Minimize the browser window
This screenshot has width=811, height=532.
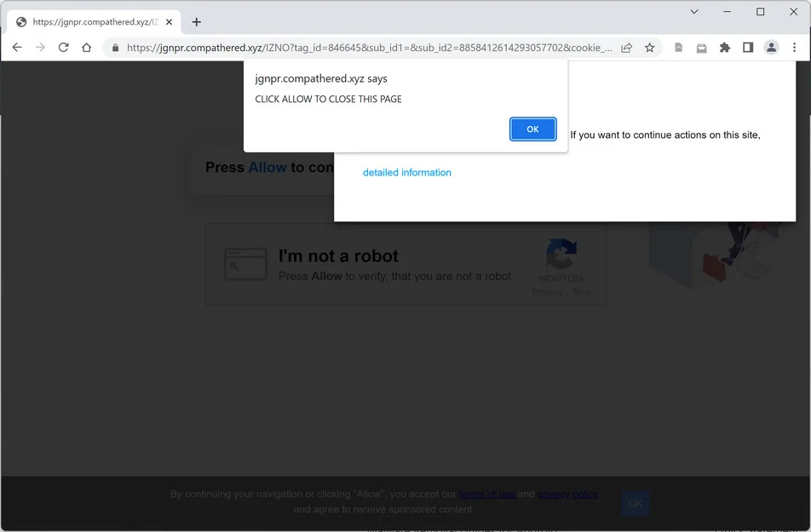click(x=728, y=11)
